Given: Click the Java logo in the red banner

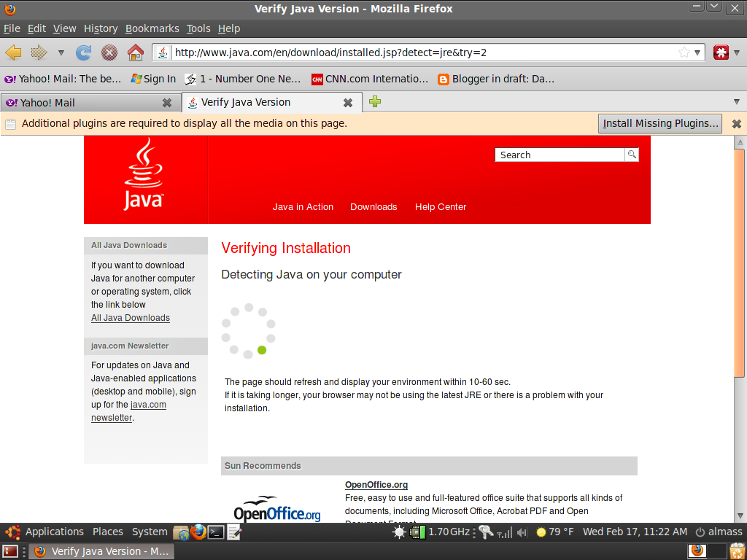Looking at the screenshot, I should point(144,174).
